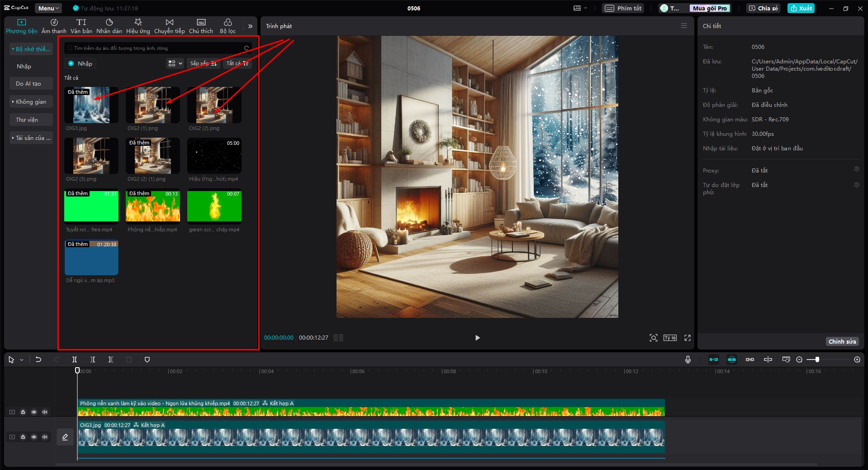Click fit timeline to window icon
This screenshot has width=868, height=470.
click(x=786, y=360)
